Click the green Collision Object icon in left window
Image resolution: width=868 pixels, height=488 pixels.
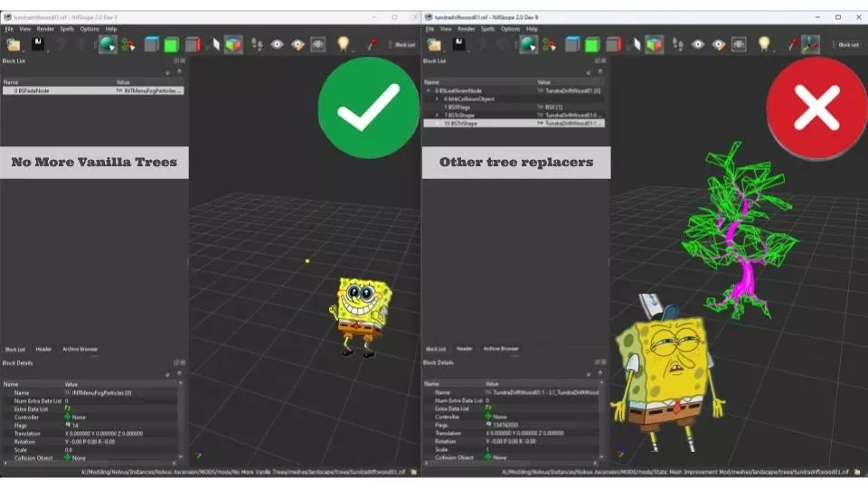tap(68, 458)
